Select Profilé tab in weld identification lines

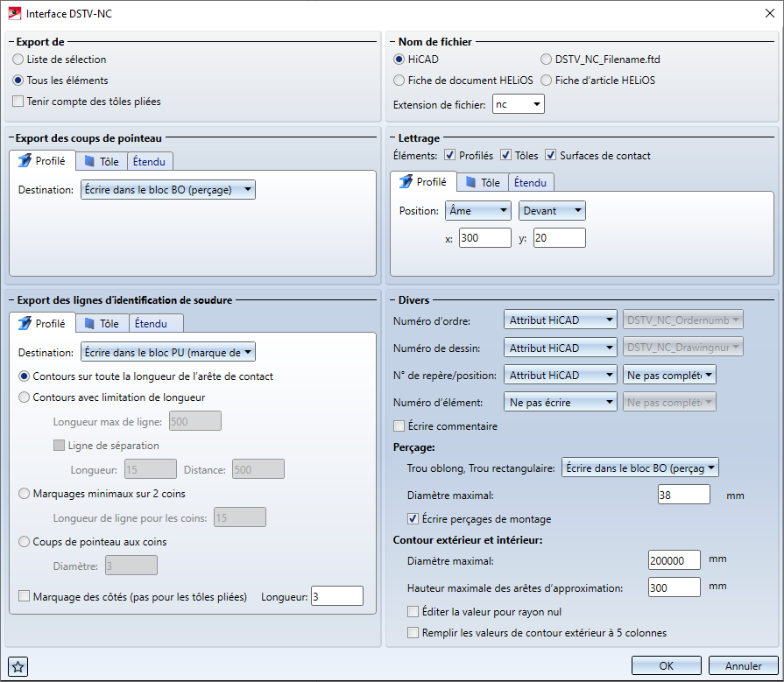[x=43, y=323]
